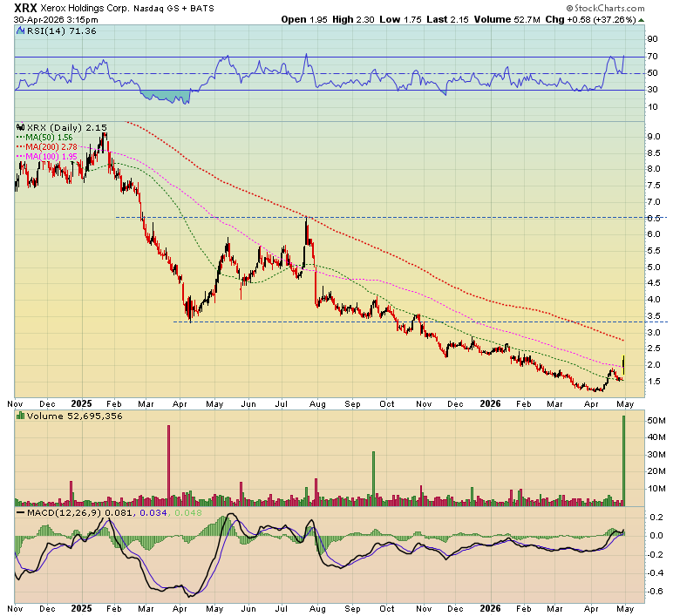This screenshot has height=616, width=680.
Task: Click the MACD(12,26,9) 0.081 label
Action: click(81, 512)
